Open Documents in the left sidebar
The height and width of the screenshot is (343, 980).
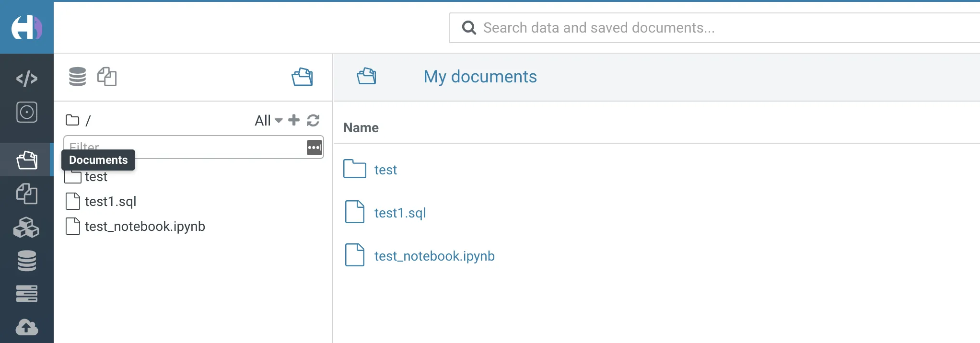click(27, 160)
